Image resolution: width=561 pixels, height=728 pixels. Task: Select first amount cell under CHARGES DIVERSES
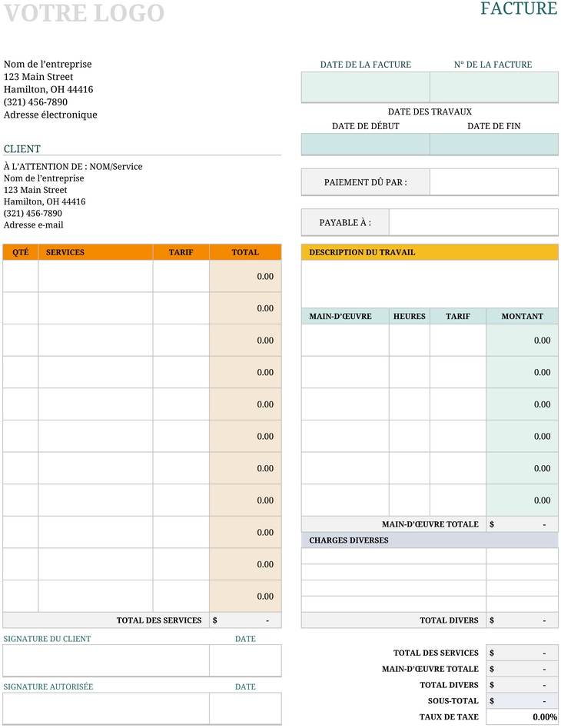(x=522, y=557)
